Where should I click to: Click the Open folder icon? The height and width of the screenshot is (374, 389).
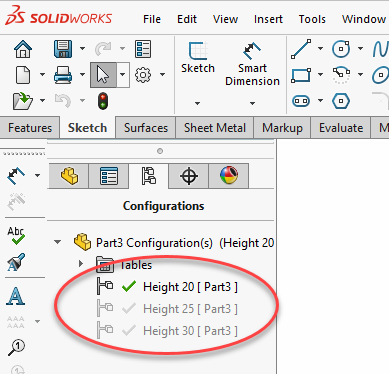point(23,101)
